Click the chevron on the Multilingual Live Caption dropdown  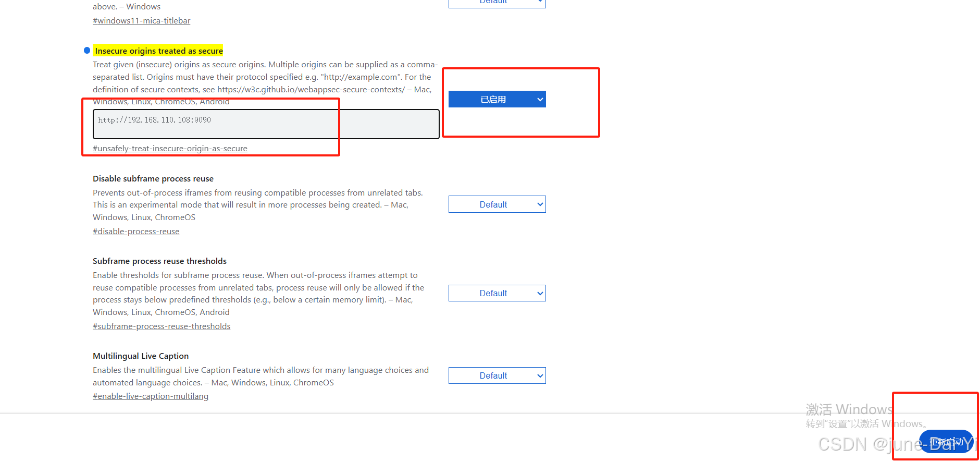point(540,375)
